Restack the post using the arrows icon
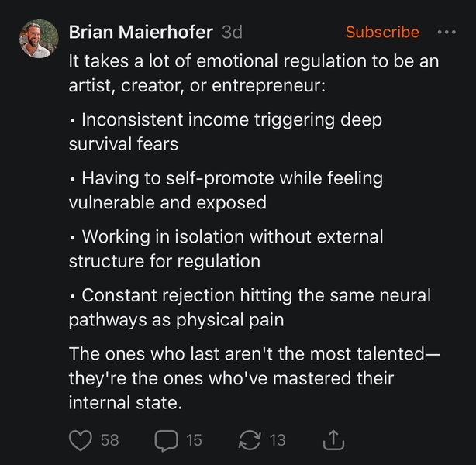The height and width of the screenshot is (465, 476). [x=250, y=440]
